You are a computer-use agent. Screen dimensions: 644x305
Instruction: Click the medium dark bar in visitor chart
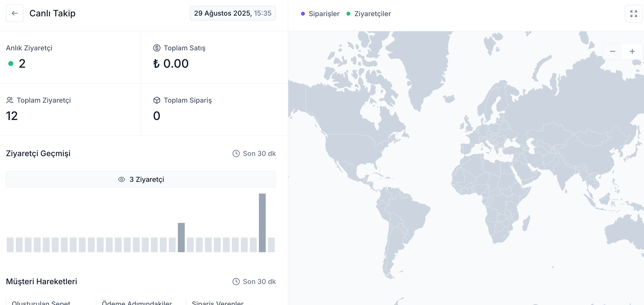tap(181, 237)
